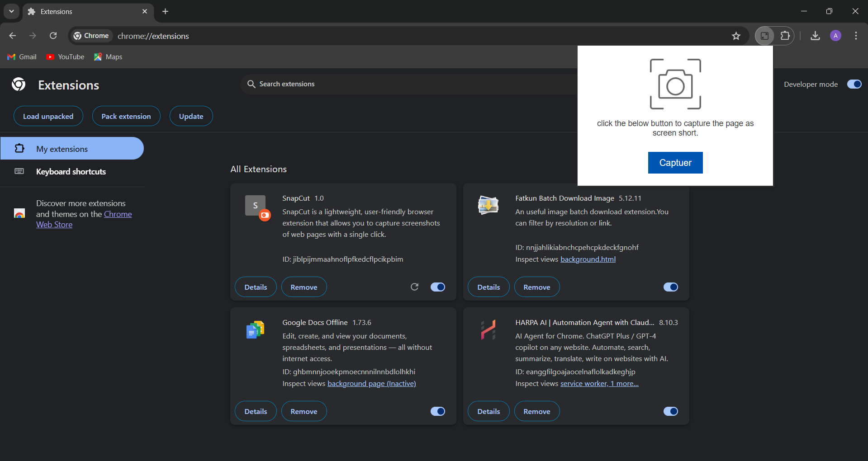
Task: Open the Chrome Web Store link
Action: coord(84,219)
